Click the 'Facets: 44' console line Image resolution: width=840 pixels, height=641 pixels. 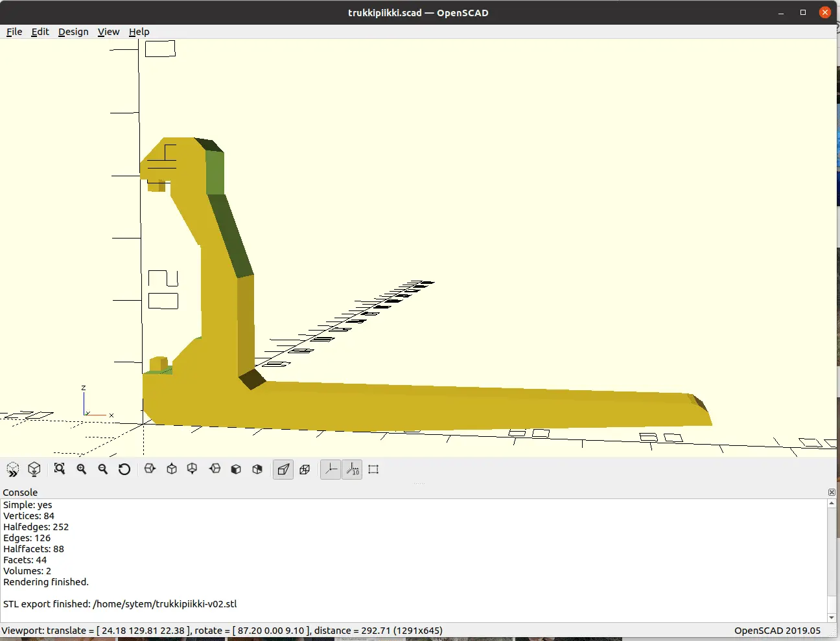(25, 560)
